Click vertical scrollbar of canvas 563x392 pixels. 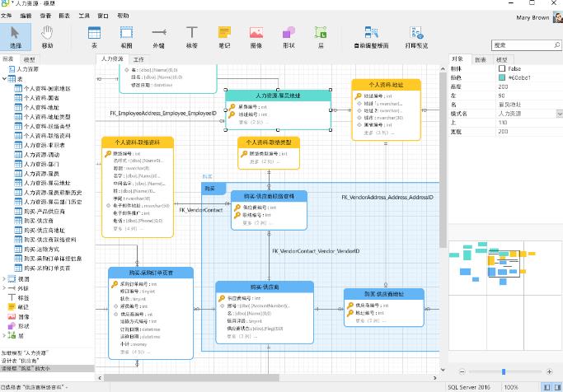click(443, 160)
